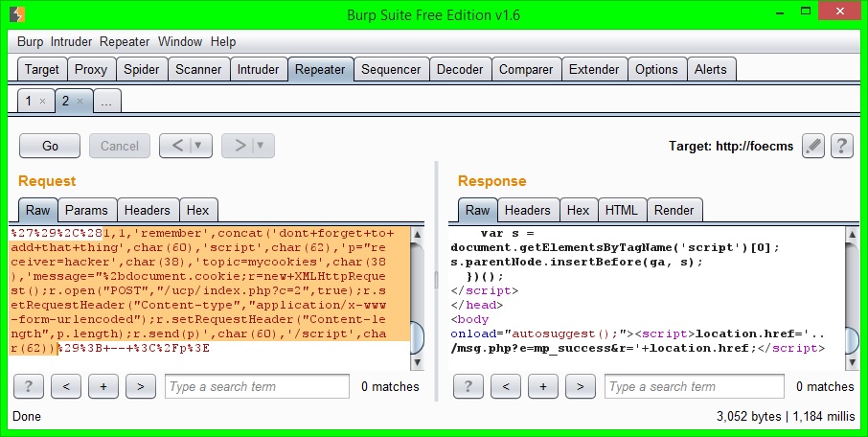Screen dimensions: 868x437
Task: Open the Intruder menu
Action: pos(72,41)
